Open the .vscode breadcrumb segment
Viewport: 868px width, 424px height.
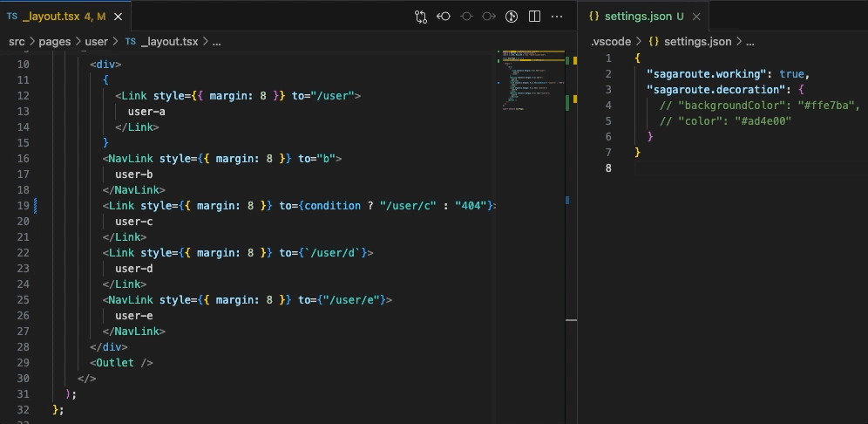coord(611,42)
